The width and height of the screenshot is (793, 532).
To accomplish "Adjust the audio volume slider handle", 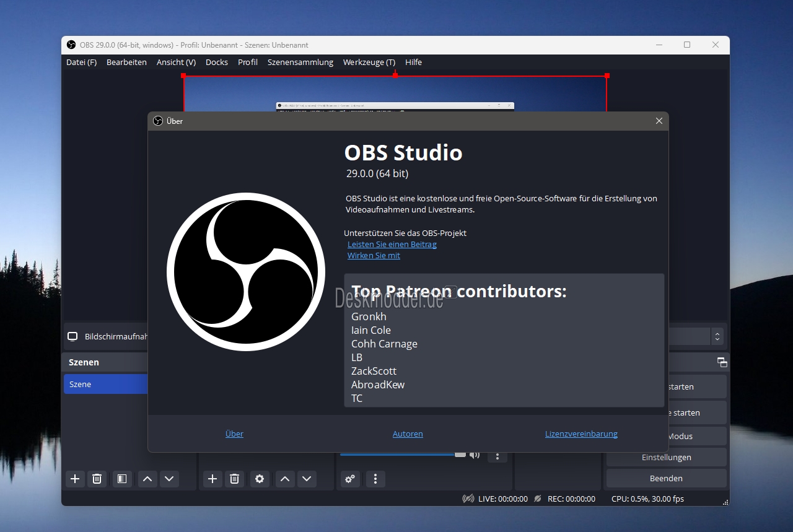I will coord(460,454).
